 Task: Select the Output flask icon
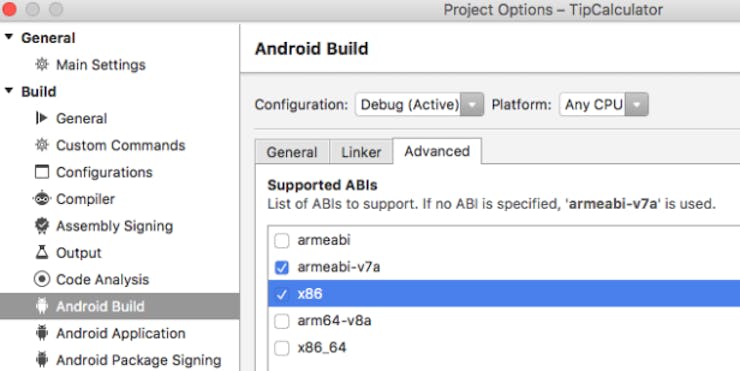coord(42,253)
